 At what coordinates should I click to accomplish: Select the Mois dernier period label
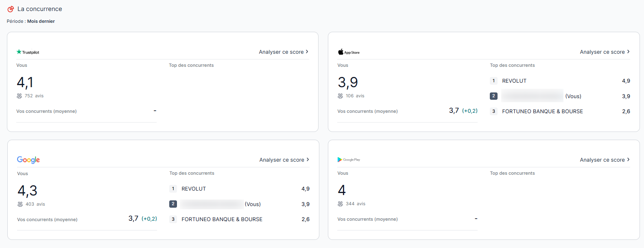[41, 21]
